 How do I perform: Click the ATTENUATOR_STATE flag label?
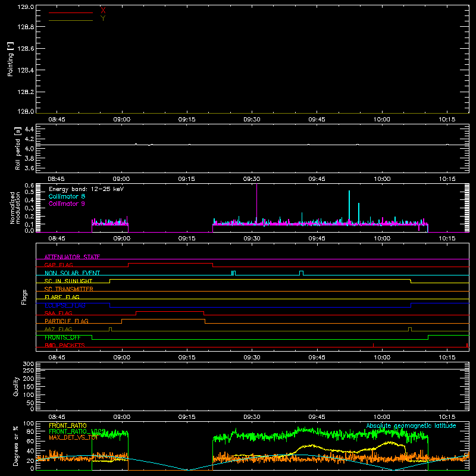click(72, 257)
